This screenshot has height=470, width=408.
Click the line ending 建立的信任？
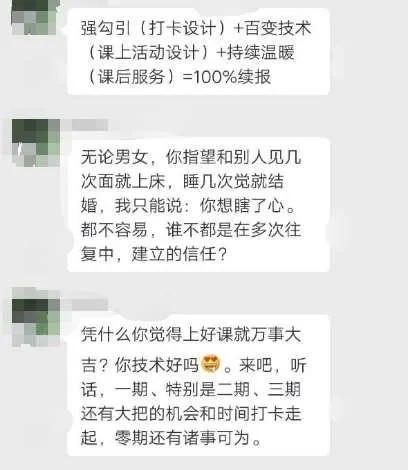[154, 254]
